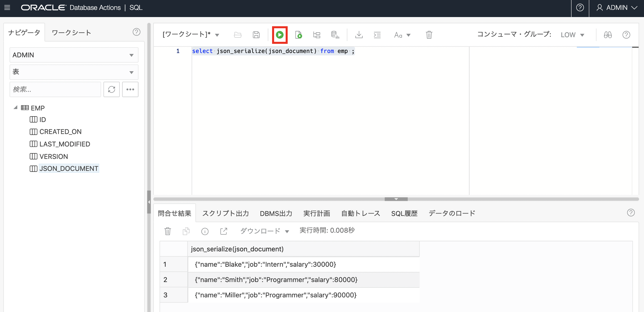The image size is (644, 312).
Task: Click the save worksheet floppy icon
Action: [256, 35]
